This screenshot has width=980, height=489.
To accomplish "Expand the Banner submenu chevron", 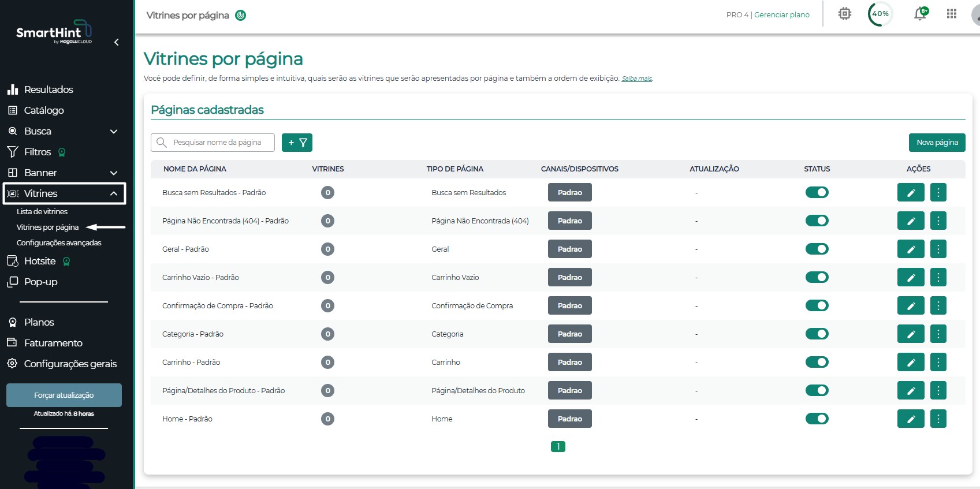I will coord(114,173).
